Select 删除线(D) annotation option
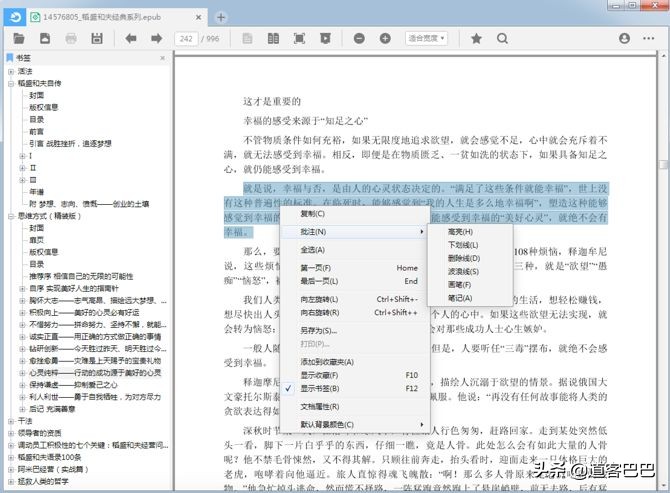The image size is (670, 493). [470, 258]
